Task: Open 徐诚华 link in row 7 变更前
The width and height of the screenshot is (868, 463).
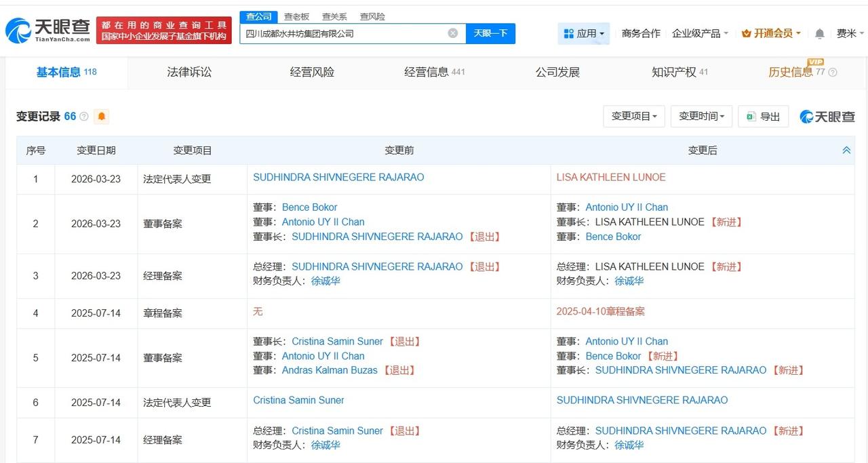Action: pos(325,445)
